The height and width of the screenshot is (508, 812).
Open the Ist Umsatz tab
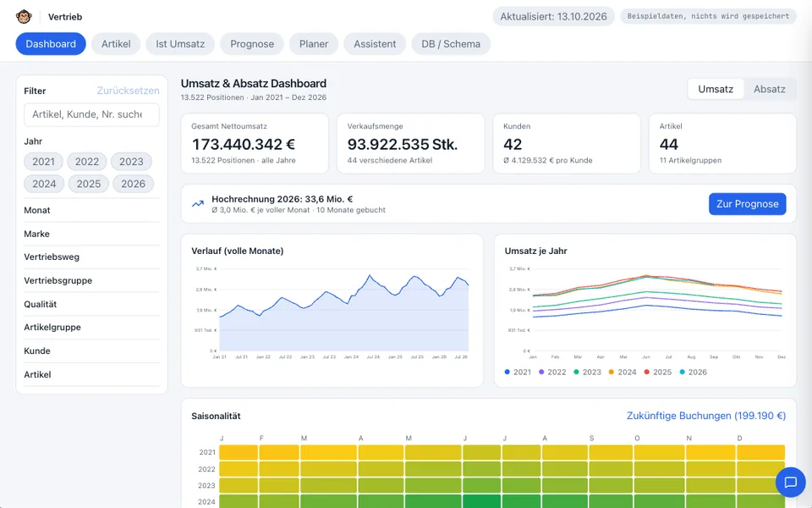[180, 44]
